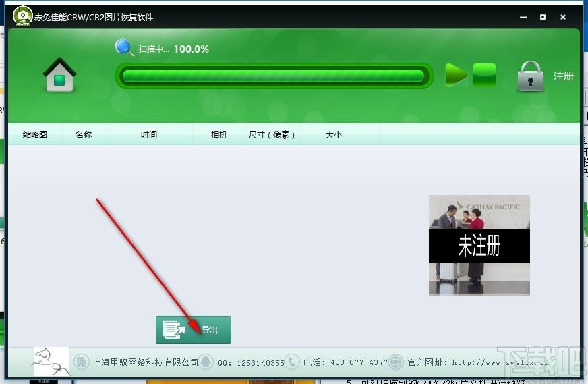Sort by 时间 column header
The width and height of the screenshot is (588, 384).
click(x=149, y=134)
